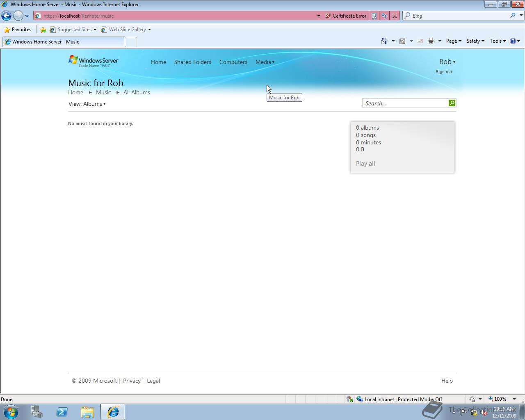Open the Privacy link in footer
Viewport: 525px width, 420px height.
point(132,381)
